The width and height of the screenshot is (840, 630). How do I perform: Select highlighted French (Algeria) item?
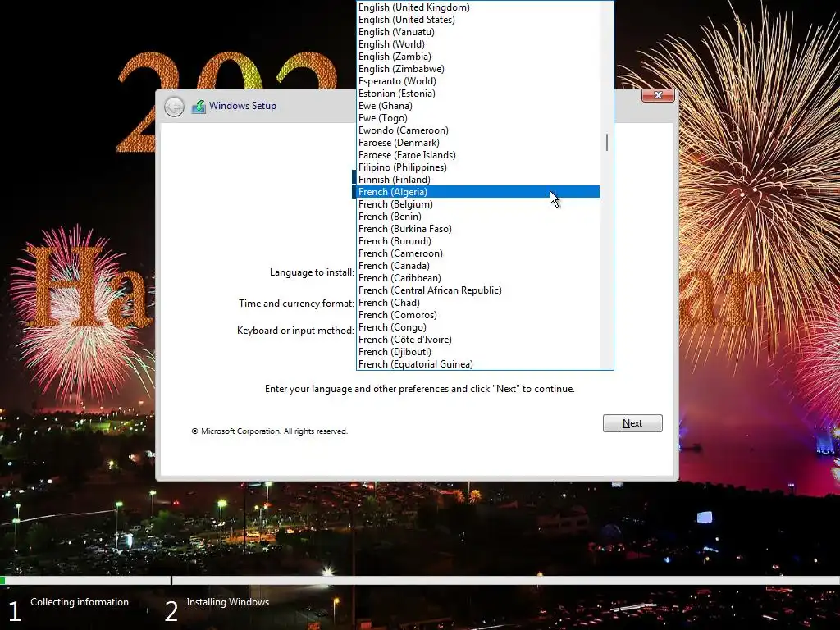(x=478, y=192)
